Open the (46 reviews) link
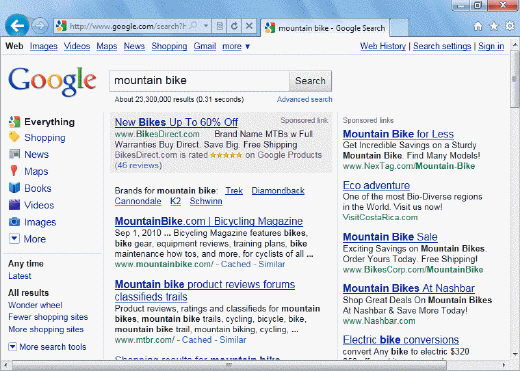This screenshot has width=520, height=371. (x=138, y=165)
